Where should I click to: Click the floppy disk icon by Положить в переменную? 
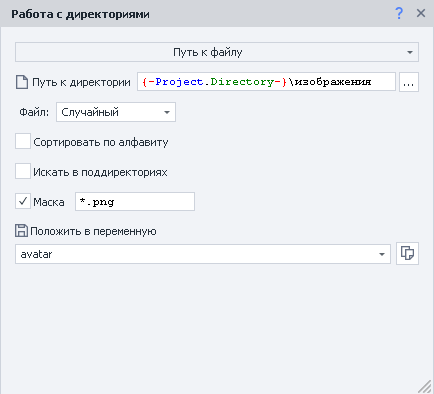pyautogui.click(x=21, y=231)
